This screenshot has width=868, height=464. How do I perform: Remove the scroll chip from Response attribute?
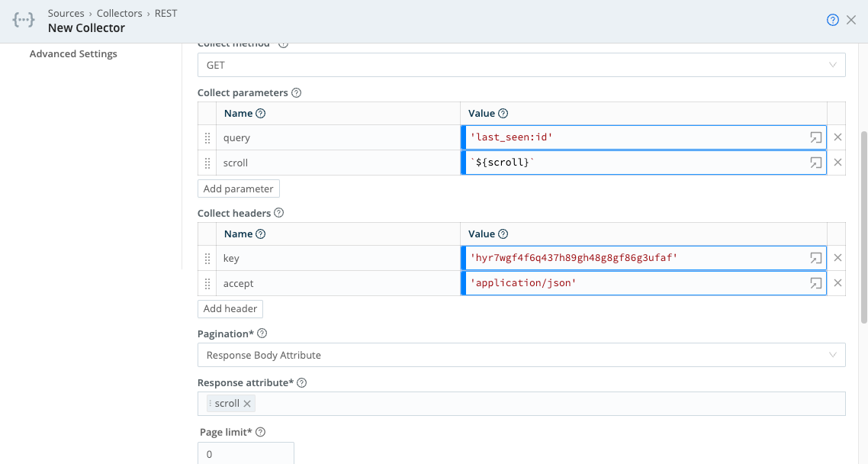point(246,403)
